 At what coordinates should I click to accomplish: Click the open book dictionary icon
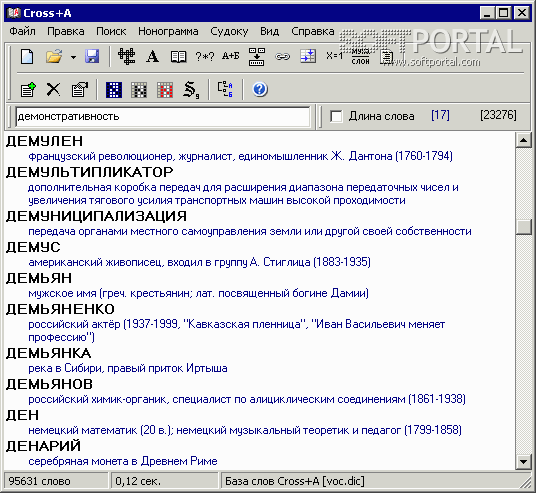click(178, 56)
